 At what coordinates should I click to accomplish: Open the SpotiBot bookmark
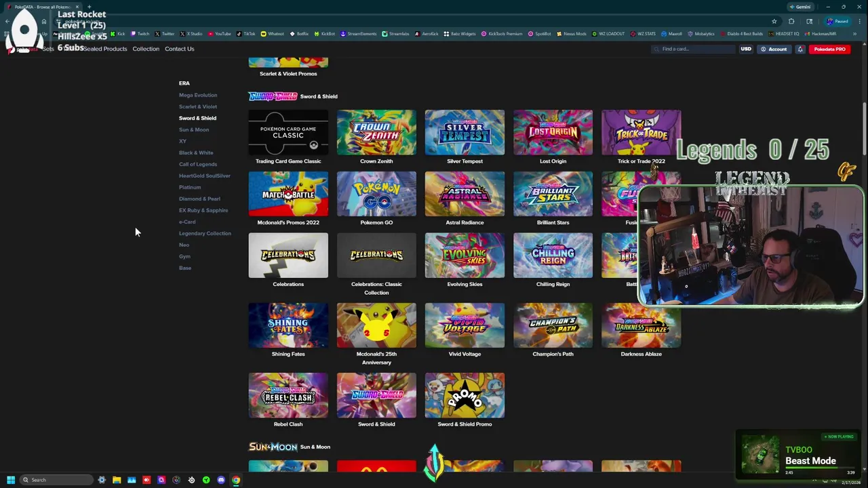tap(540, 34)
